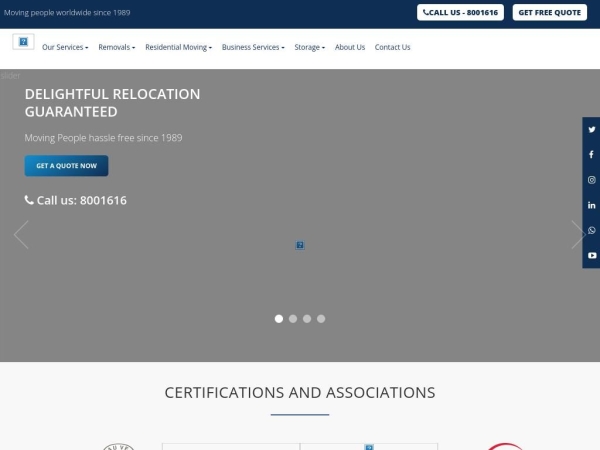The image size is (600, 450).
Task: Open the LinkedIn social link
Action: pos(591,205)
